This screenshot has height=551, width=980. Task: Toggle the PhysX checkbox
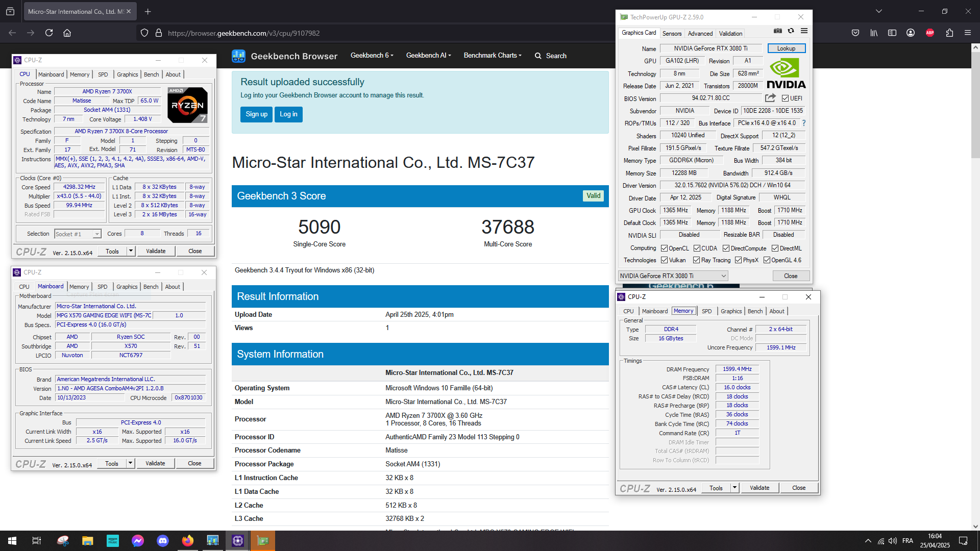(738, 260)
